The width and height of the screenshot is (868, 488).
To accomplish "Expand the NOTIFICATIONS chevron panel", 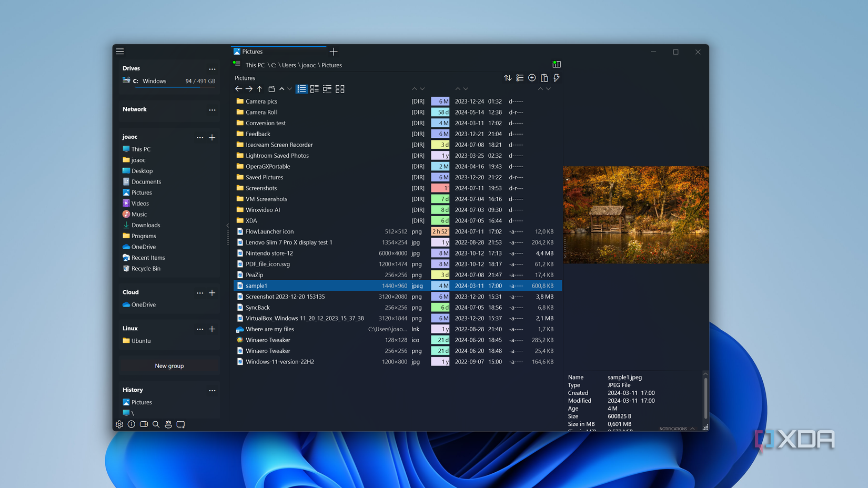I will pos(692,429).
